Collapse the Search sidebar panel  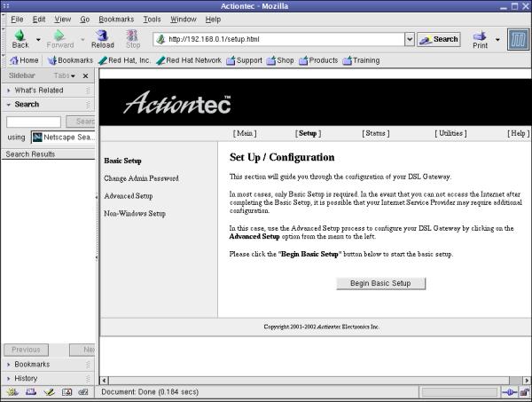[48, 104]
